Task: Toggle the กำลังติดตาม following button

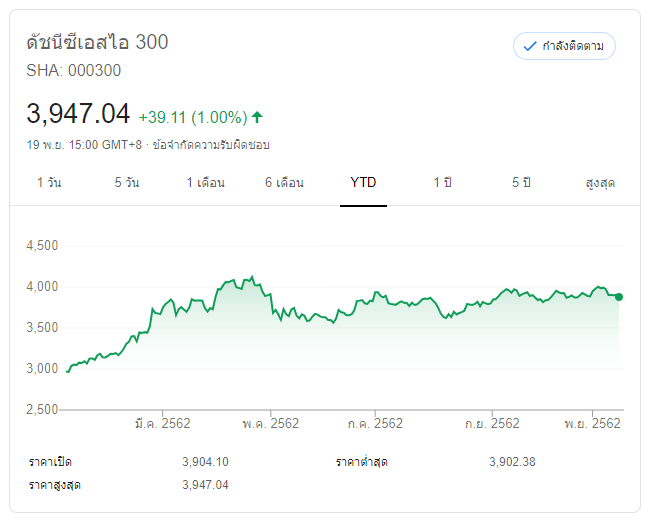Action: [564, 46]
